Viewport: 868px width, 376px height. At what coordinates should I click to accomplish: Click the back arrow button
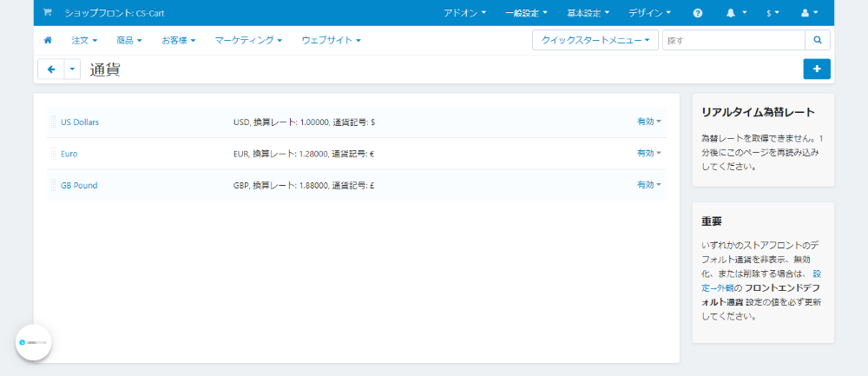click(51, 69)
